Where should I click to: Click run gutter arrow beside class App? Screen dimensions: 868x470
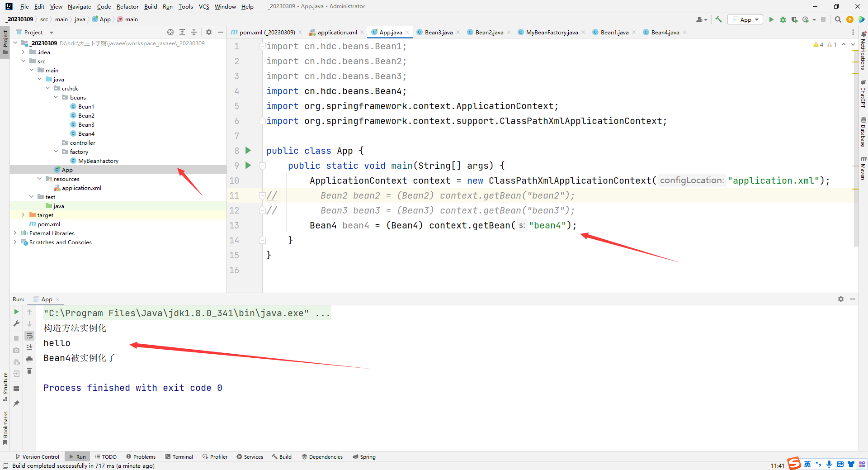tap(248, 150)
